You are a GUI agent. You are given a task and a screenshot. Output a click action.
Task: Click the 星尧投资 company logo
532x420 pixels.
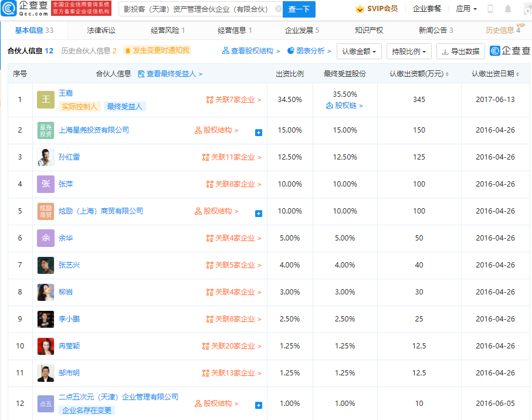(x=46, y=130)
